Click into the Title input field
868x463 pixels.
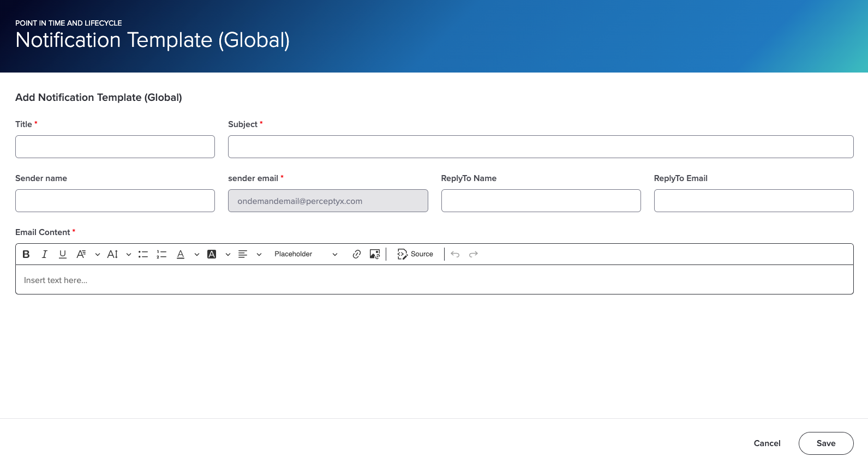point(115,147)
